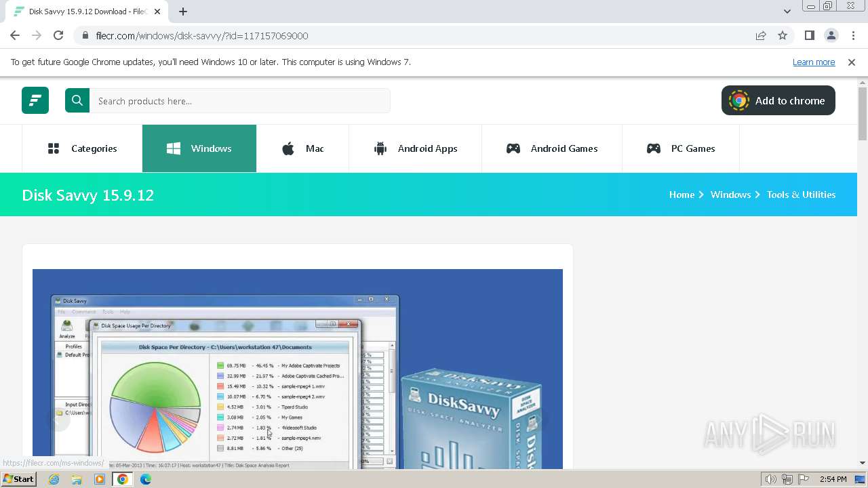
Task: Open tab search dropdown arrow
Action: pyautogui.click(x=787, y=11)
